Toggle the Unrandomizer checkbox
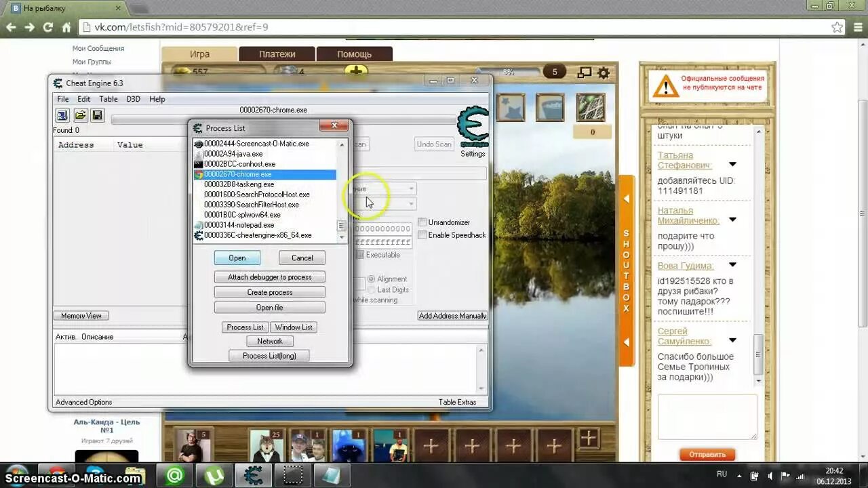 tap(422, 222)
